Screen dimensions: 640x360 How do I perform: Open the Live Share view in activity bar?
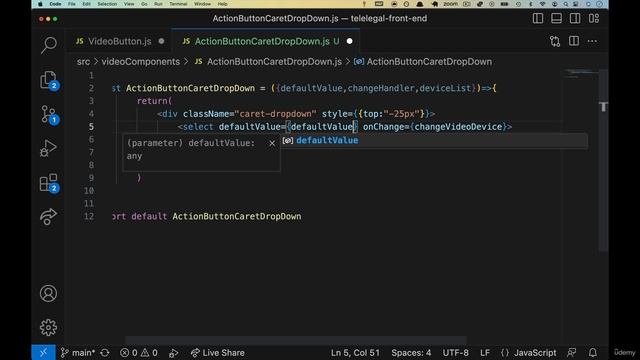click(49, 217)
